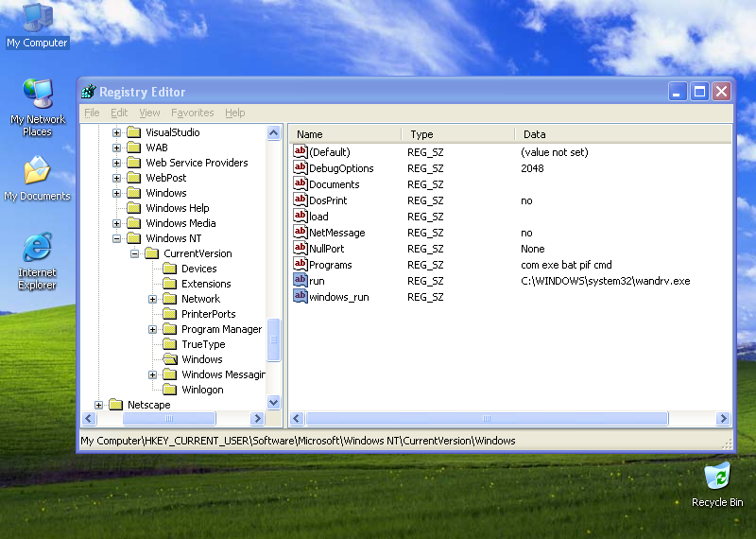
Task: Select the Windows Media key label
Action: [180, 223]
